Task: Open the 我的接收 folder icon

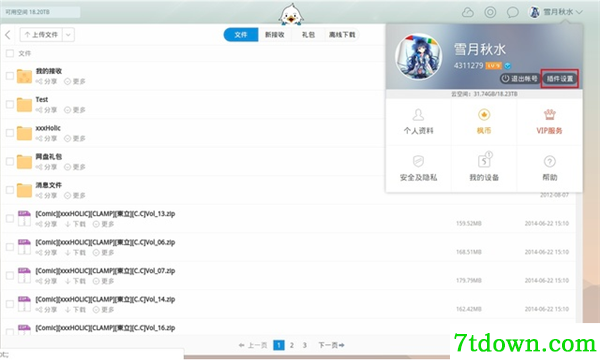Action: click(24, 76)
